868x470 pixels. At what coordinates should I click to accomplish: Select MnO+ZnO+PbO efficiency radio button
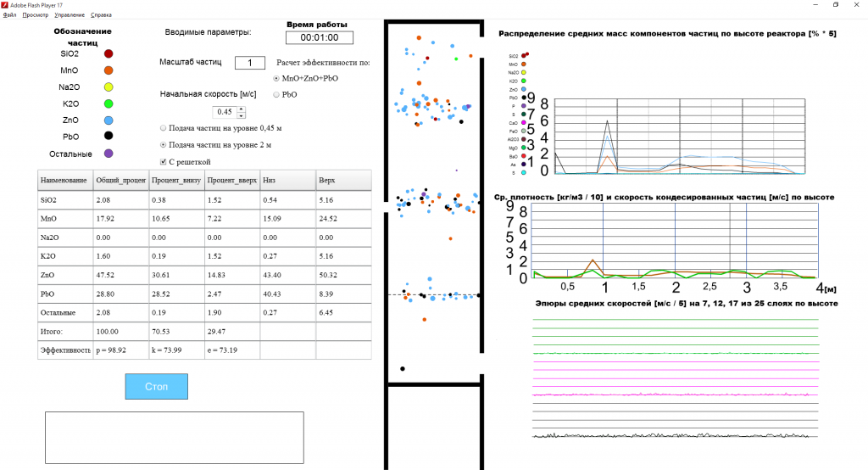pos(276,79)
